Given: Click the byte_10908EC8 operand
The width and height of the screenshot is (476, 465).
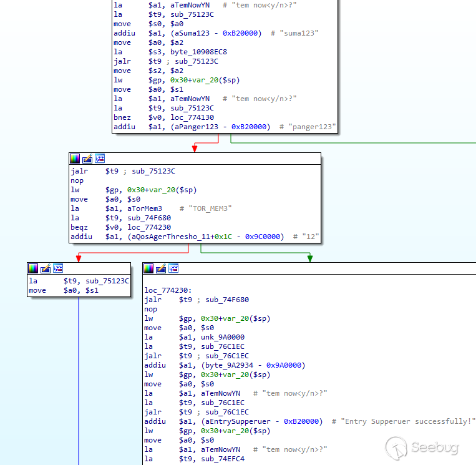Looking at the screenshot, I should pyautogui.click(x=198, y=52).
